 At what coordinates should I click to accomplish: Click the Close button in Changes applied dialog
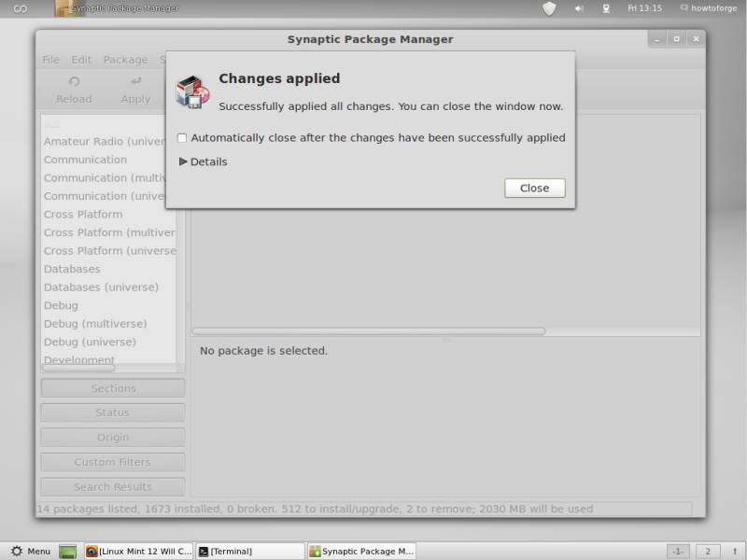coord(534,189)
